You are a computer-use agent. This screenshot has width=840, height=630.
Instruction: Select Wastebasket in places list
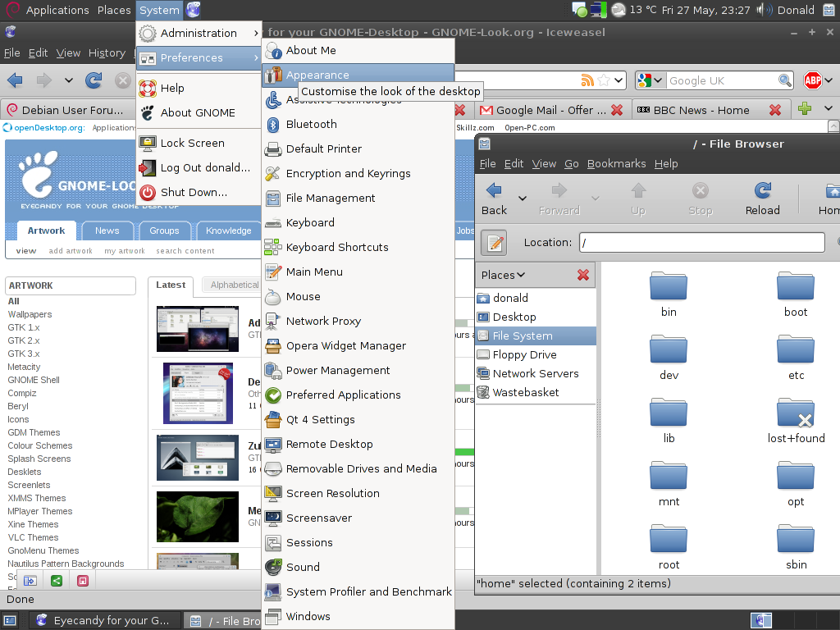[535, 393]
